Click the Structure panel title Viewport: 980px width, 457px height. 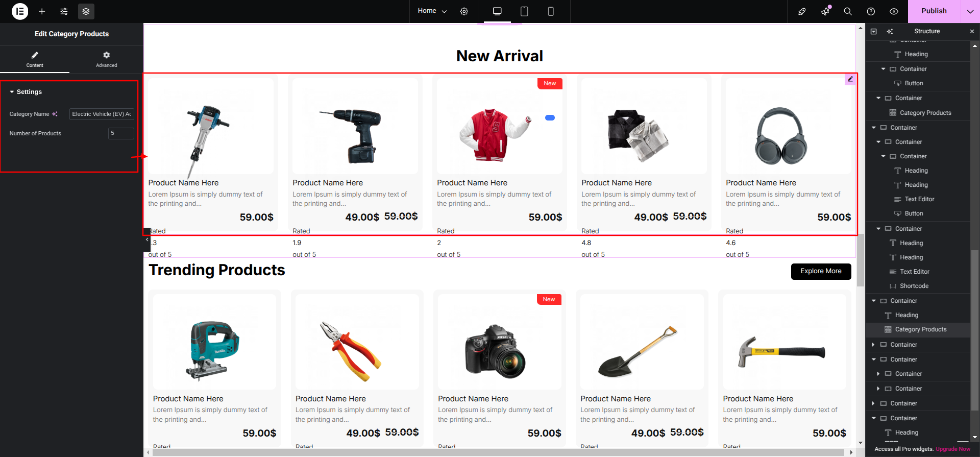[927, 31]
